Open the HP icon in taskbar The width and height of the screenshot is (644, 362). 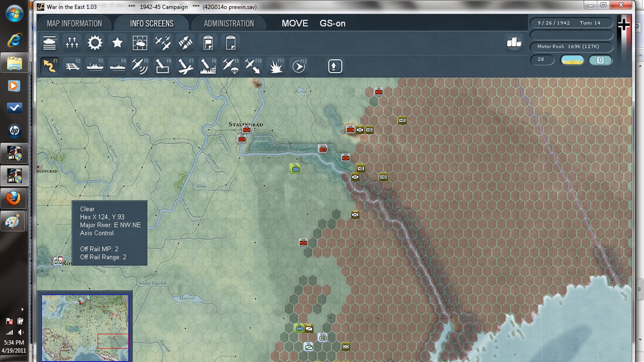tap(15, 131)
